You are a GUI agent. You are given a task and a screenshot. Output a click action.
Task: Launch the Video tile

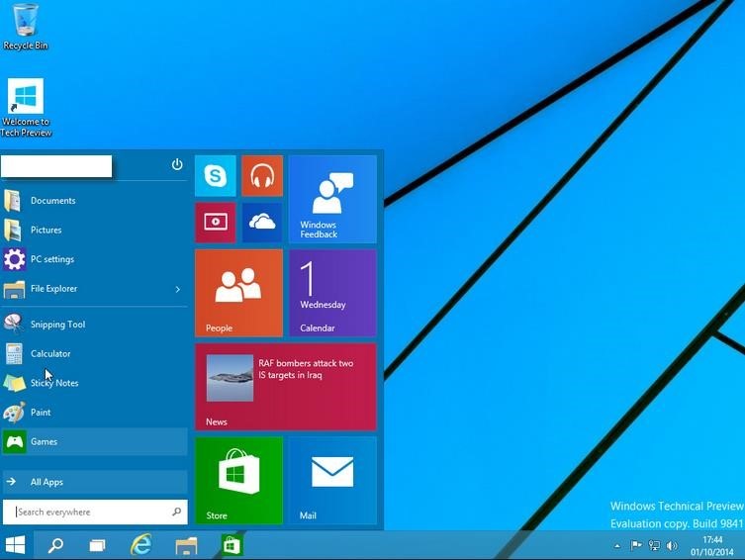(x=216, y=223)
